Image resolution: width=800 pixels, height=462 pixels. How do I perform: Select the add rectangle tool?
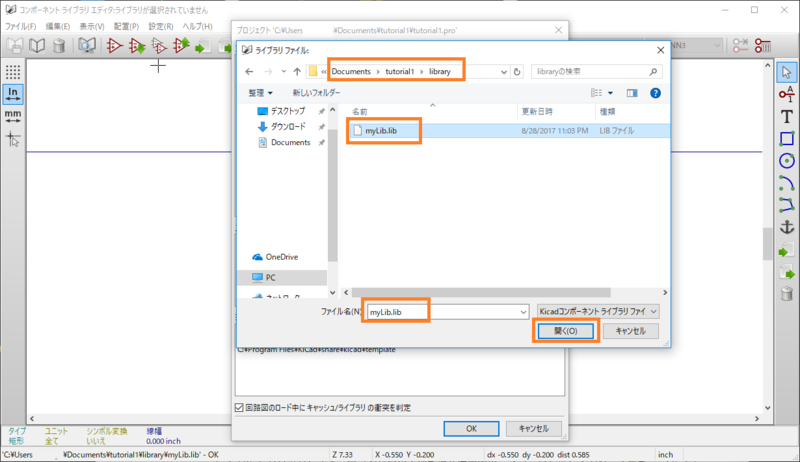tap(786, 138)
